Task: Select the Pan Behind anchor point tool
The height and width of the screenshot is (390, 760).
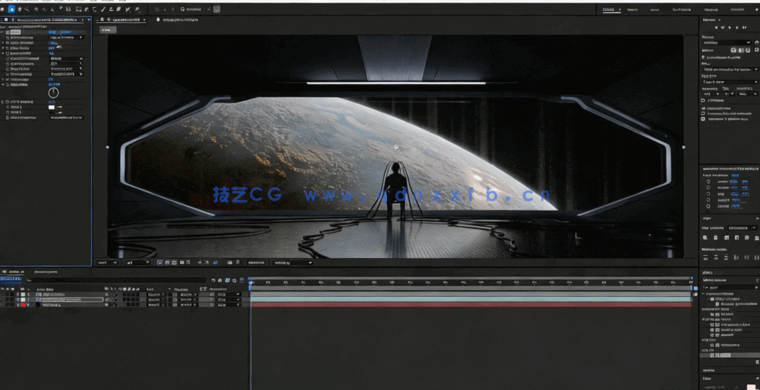Action: (68, 9)
